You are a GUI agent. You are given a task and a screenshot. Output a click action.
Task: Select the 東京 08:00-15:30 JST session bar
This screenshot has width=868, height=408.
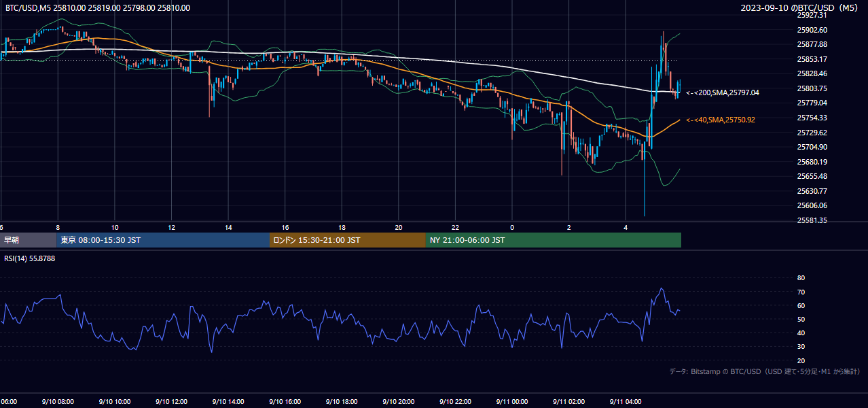point(164,240)
